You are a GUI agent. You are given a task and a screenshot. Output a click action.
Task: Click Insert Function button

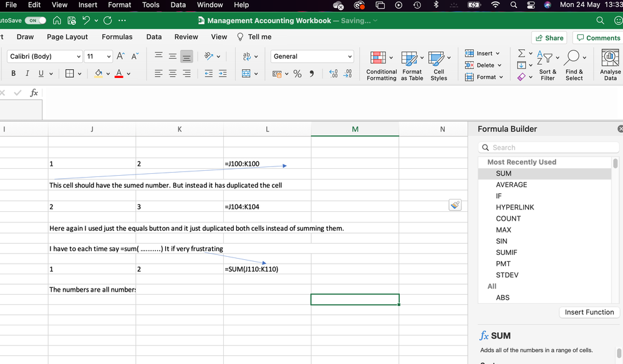pyautogui.click(x=589, y=312)
